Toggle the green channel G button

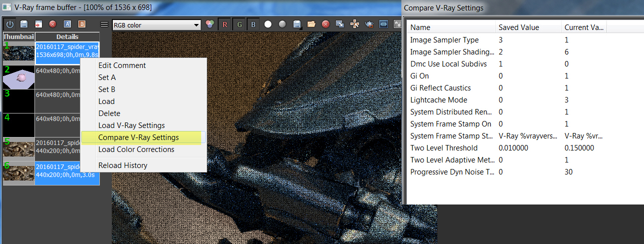[239, 24]
